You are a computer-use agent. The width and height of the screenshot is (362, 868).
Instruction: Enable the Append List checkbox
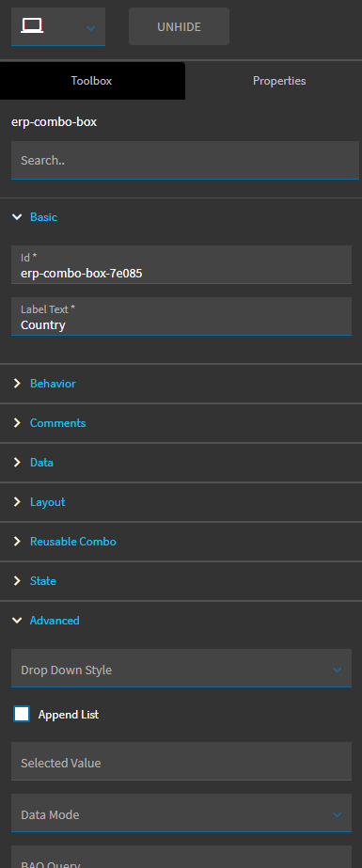22,714
